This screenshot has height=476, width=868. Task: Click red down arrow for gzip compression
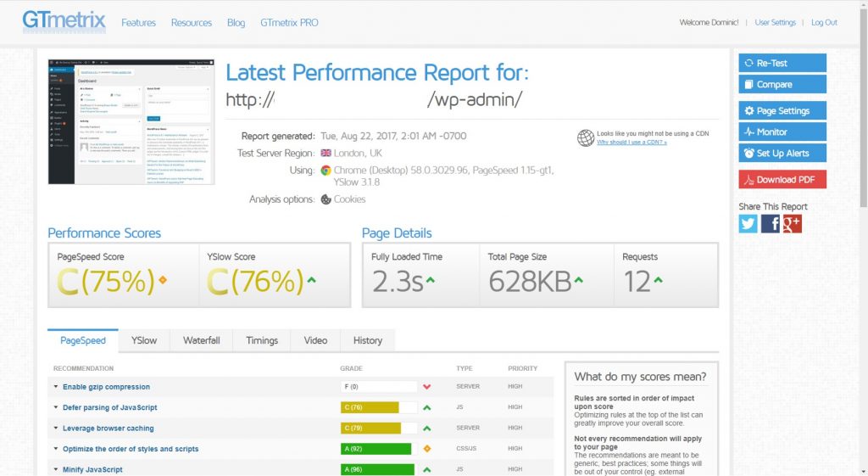[x=427, y=387]
